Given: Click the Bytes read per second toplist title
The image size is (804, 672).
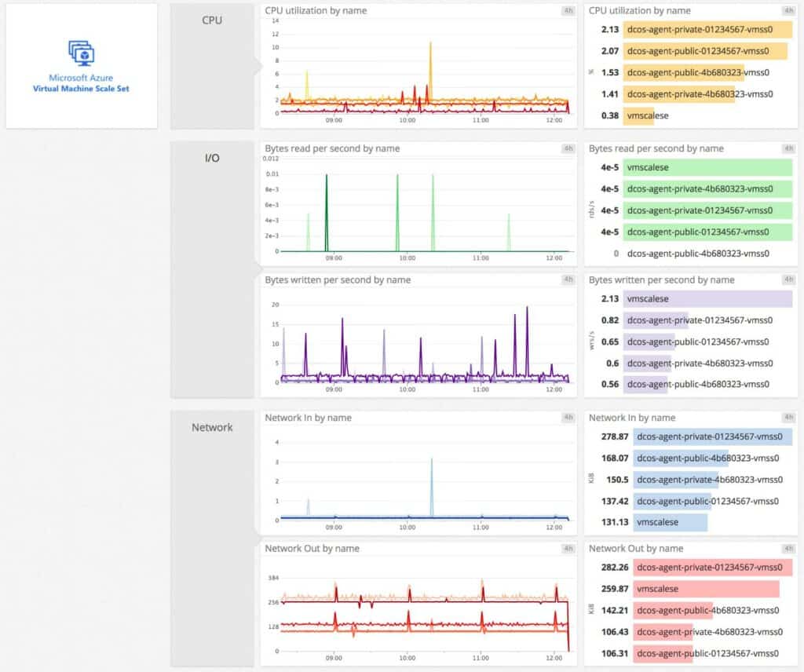Looking at the screenshot, I should [656, 148].
